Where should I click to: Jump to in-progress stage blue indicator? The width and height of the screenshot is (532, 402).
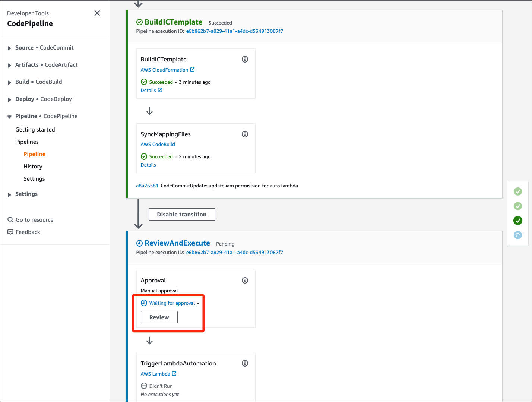(x=518, y=235)
